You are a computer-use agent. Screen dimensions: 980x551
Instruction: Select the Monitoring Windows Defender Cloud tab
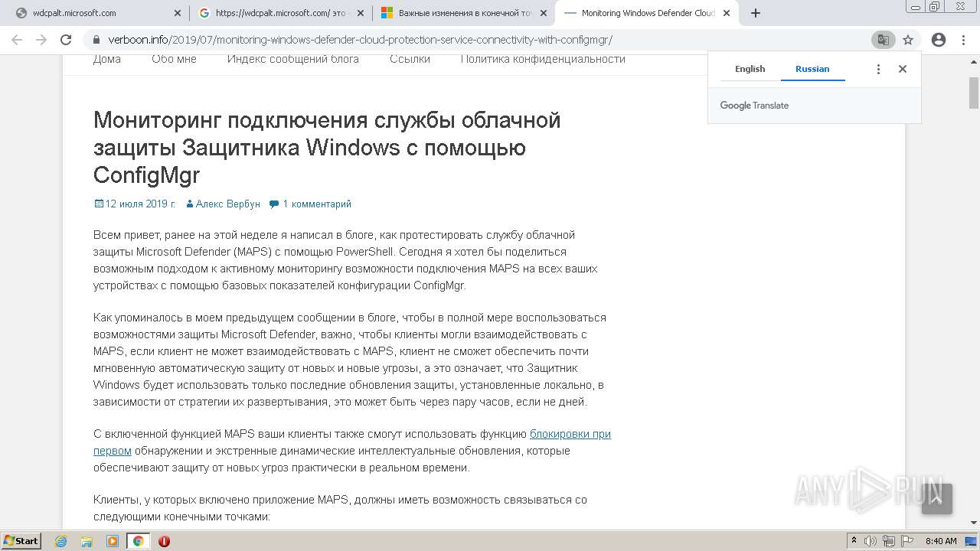click(647, 13)
